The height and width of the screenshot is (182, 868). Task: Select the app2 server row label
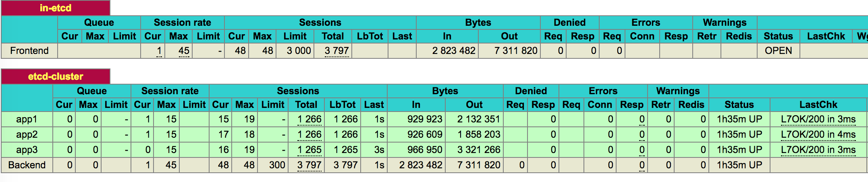pos(27,134)
